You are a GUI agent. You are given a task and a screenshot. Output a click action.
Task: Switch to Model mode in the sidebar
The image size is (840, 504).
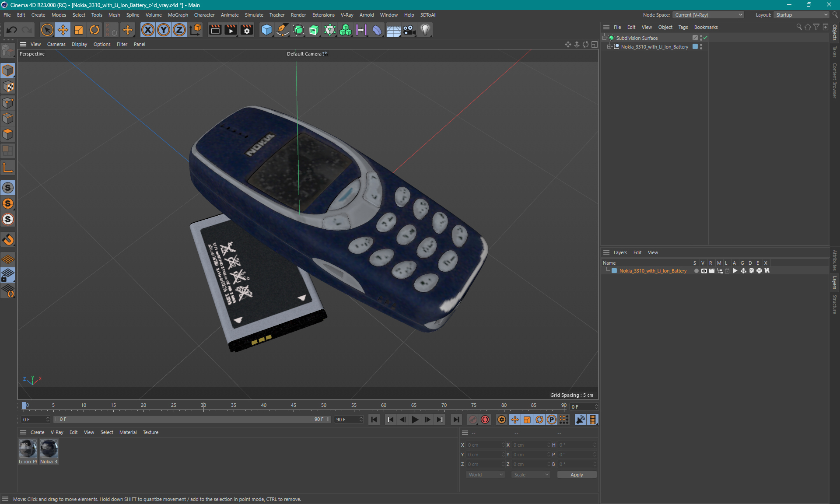click(x=8, y=70)
